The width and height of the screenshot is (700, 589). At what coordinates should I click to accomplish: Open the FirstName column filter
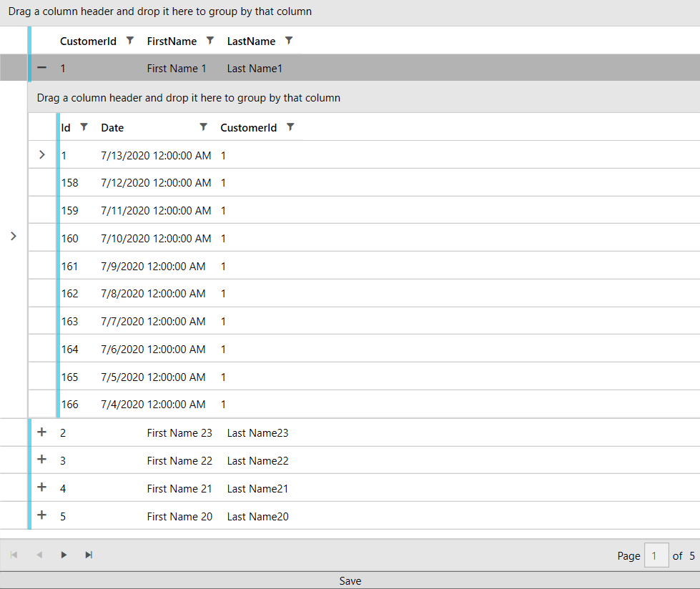click(209, 41)
